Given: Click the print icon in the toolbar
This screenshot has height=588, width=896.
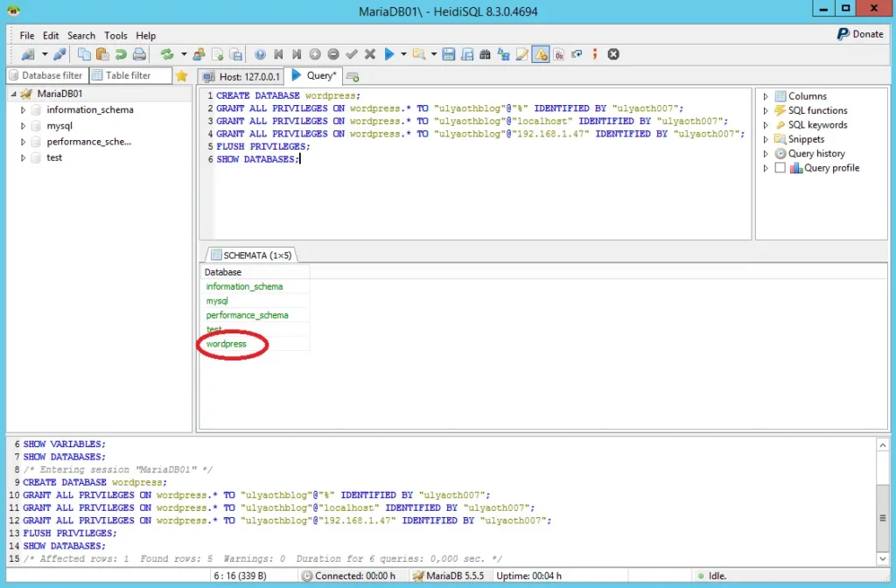Looking at the screenshot, I should tap(138, 54).
